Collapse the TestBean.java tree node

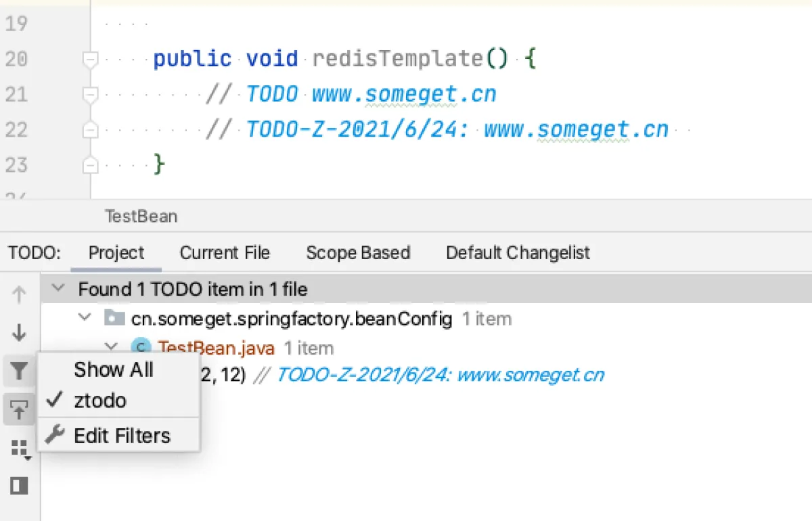[x=111, y=348]
